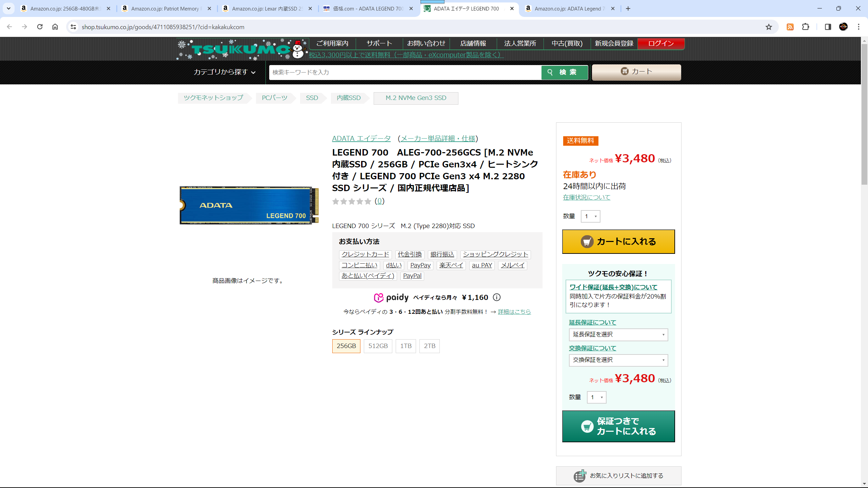Screen dimensions: 868x488
Task: Open 交換保証を選択 dropdown
Action: [x=618, y=360]
